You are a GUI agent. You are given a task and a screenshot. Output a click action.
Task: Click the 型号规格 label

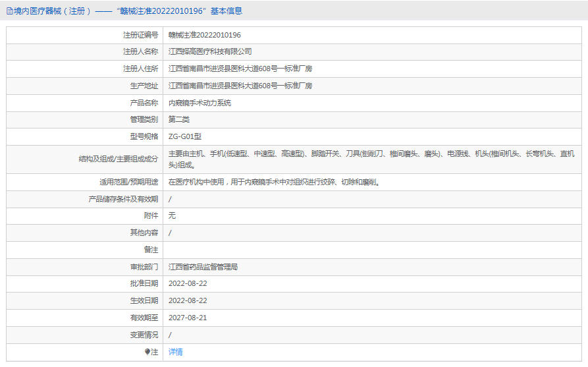coord(144,136)
